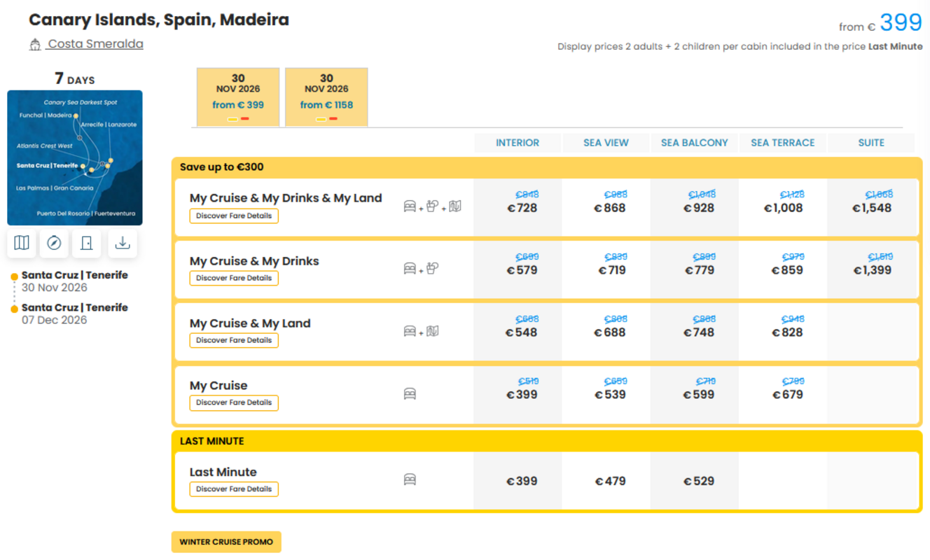930x560 pixels.
Task: Open Discover Fare Details under the My Cruise fare
Action: (x=234, y=402)
